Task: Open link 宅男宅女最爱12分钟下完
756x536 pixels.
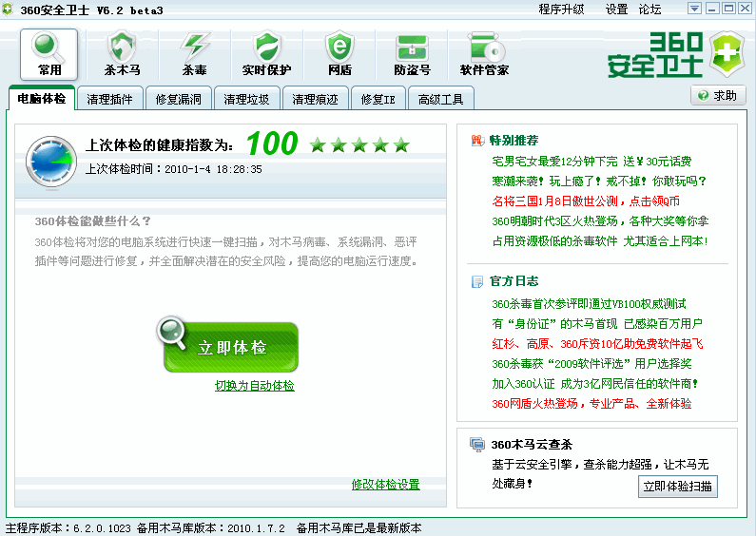Action: (591, 161)
